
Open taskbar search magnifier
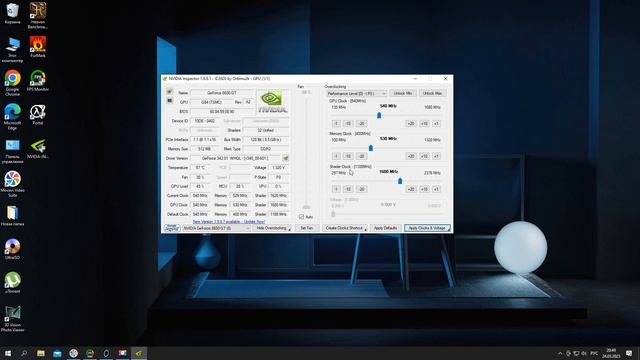click(24, 353)
